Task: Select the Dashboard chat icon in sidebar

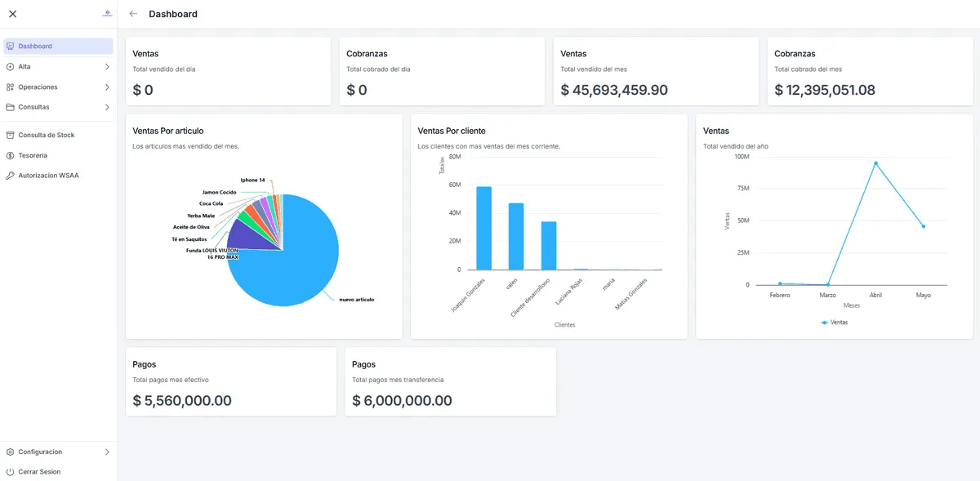Action: 10,46
